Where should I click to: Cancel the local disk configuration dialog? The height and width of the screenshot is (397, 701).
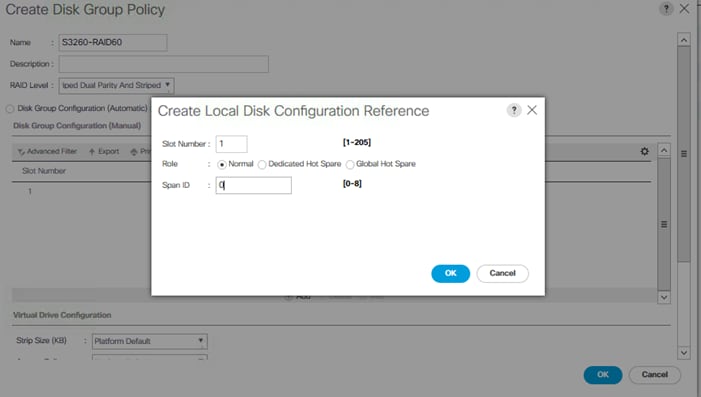click(x=503, y=273)
